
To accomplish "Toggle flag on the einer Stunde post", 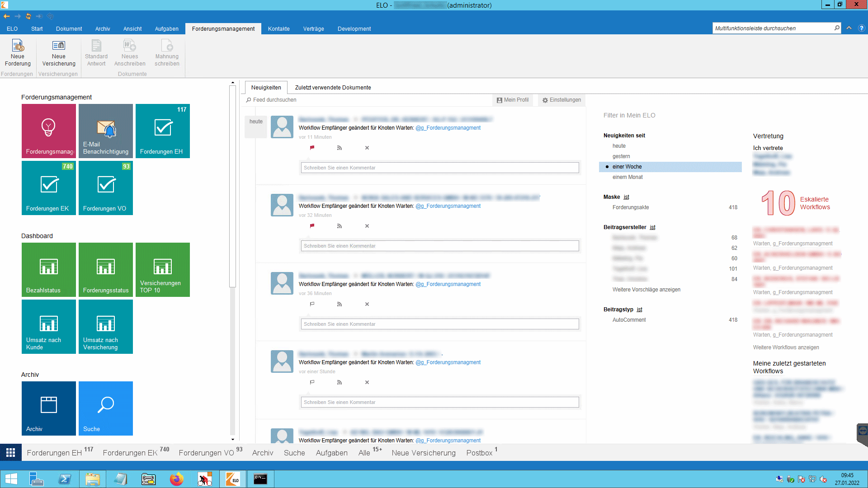I will click(312, 382).
